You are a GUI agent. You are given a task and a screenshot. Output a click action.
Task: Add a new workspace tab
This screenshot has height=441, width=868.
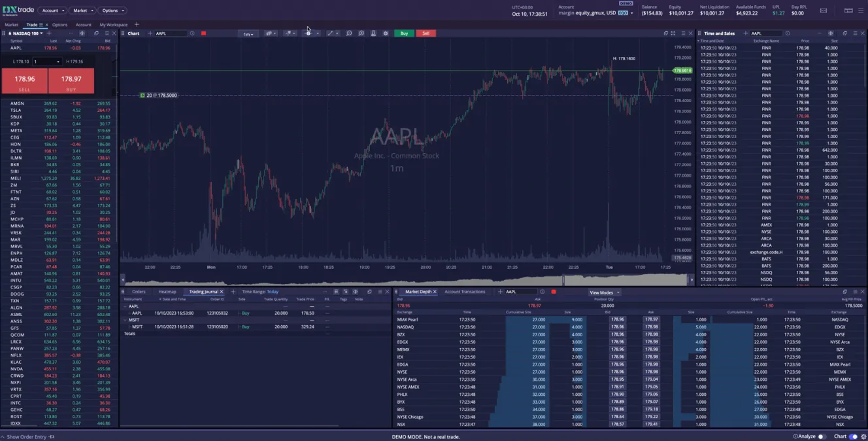pyautogui.click(x=137, y=25)
